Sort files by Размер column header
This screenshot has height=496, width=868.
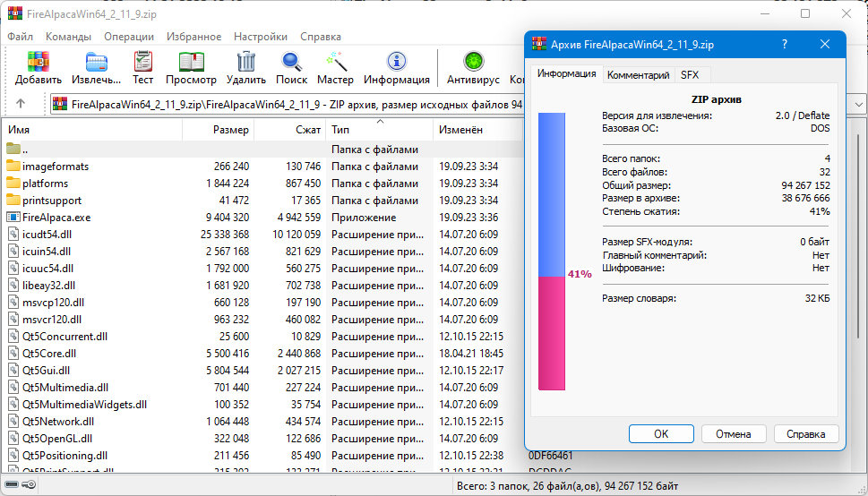point(218,130)
